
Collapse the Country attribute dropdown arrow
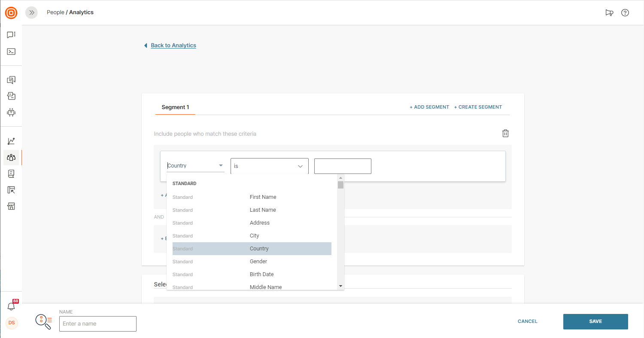coord(221,166)
